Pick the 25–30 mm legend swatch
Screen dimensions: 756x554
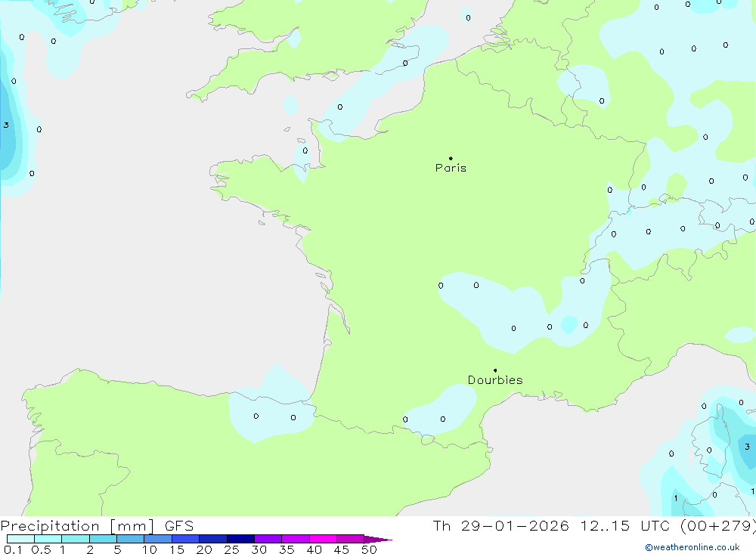click(240, 539)
